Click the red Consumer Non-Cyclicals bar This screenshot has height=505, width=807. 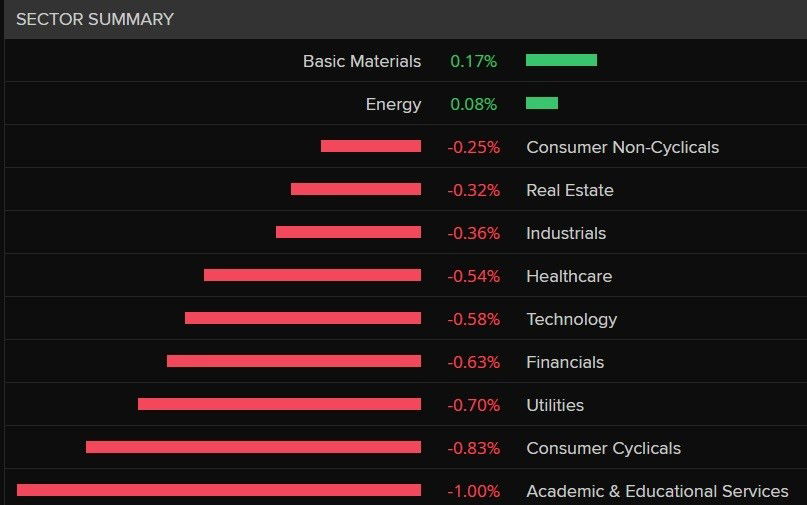click(371, 146)
